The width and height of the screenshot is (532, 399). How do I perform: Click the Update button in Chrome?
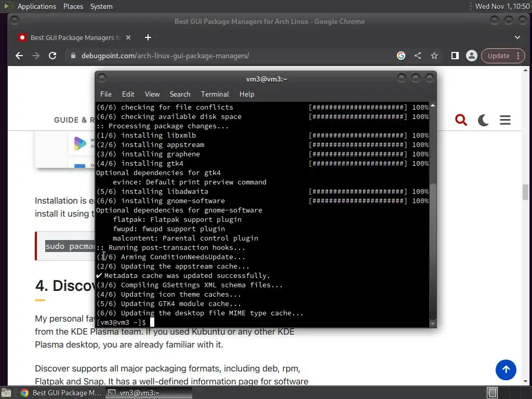498,56
